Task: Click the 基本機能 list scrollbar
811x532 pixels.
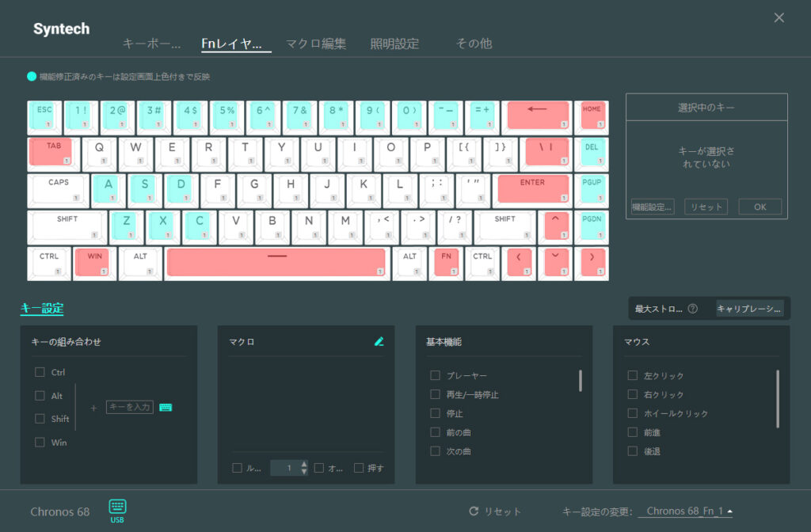Action: 581,381
